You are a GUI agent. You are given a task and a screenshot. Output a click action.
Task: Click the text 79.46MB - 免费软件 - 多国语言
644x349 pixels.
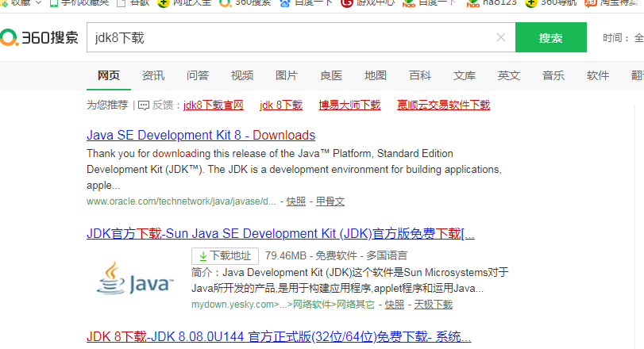(x=336, y=256)
